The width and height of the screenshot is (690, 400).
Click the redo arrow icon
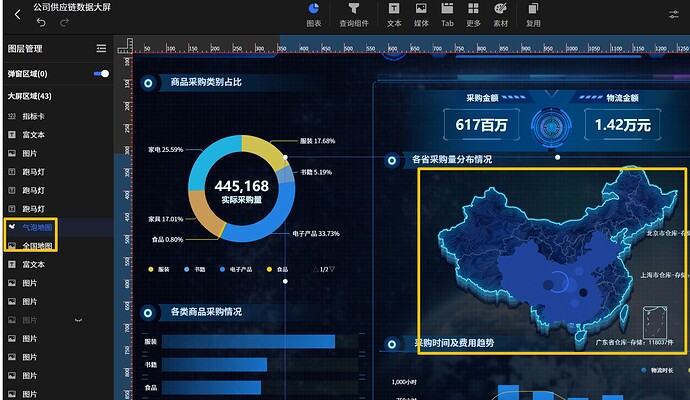pos(64,22)
